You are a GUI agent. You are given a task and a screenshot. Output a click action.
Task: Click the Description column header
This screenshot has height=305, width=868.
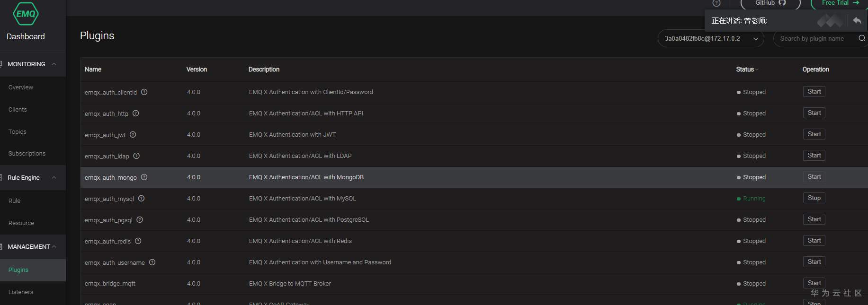pyautogui.click(x=264, y=70)
